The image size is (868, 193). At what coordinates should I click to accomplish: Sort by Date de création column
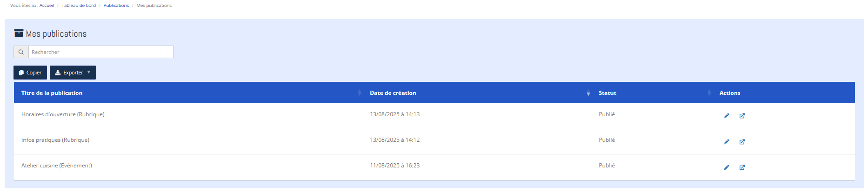(393, 93)
